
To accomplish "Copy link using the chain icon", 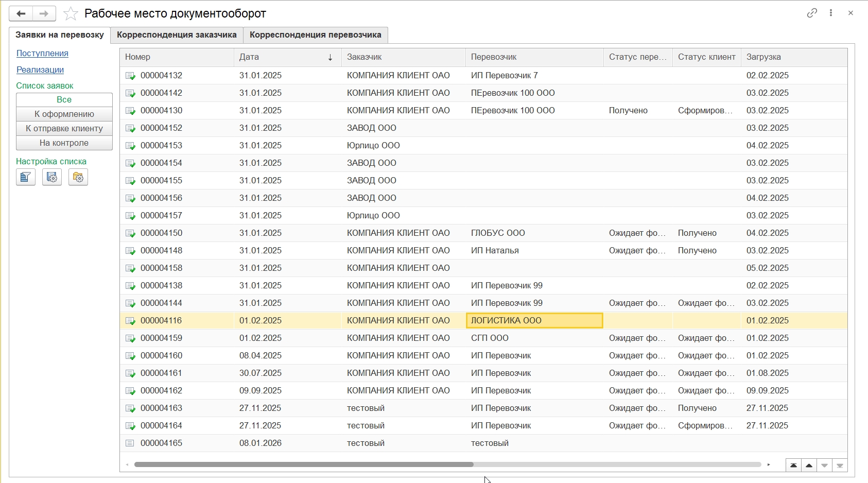I will (812, 13).
